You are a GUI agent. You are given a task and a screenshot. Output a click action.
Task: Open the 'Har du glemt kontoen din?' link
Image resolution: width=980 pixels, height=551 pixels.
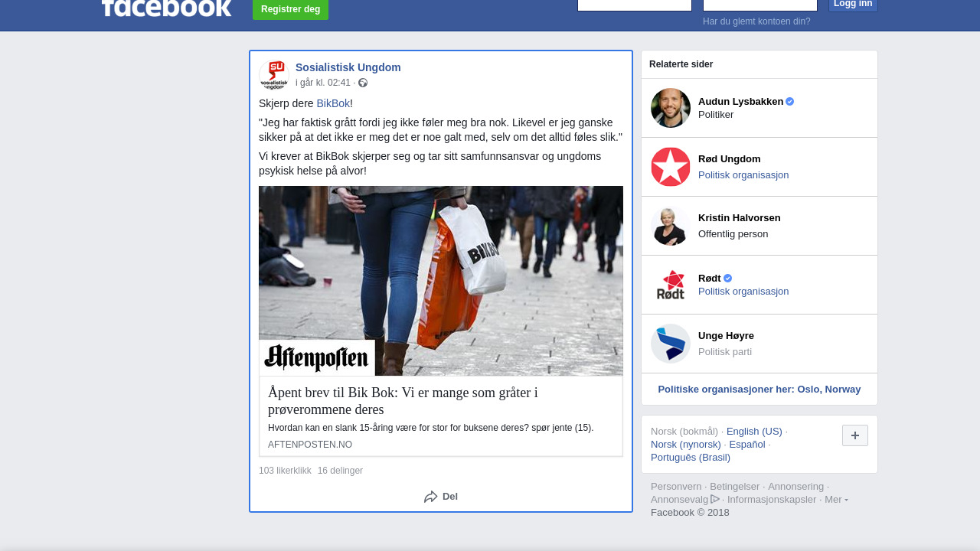coord(756,21)
